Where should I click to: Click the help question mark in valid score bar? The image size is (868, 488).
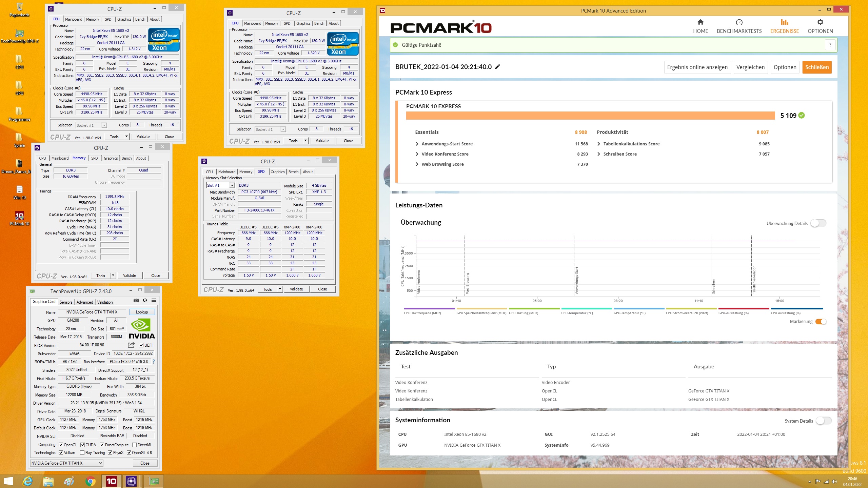coord(830,45)
